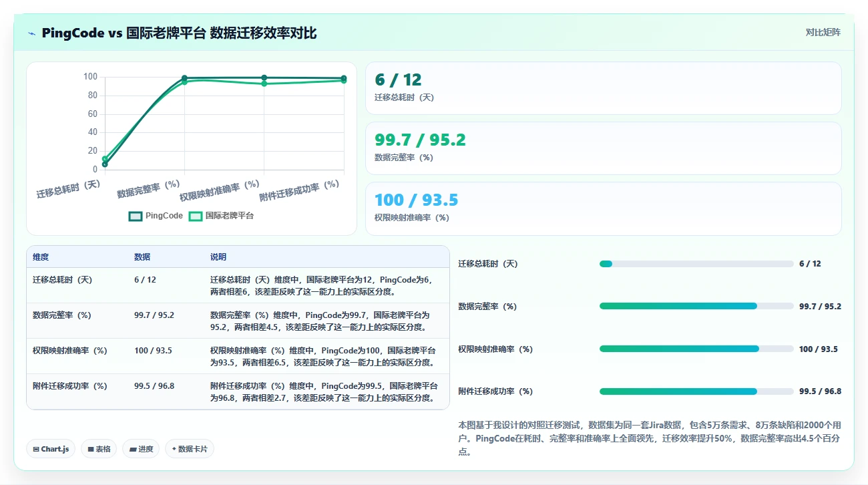Image resolution: width=868 pixels, height=485 pixels.
Task: Click table cell 附件迁移成功率（%）
Action: tap(70, 386)
